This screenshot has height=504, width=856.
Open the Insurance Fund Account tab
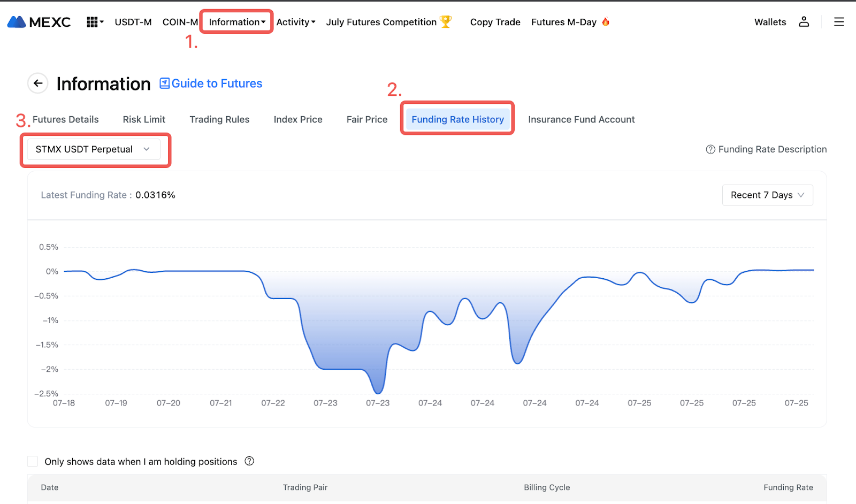[581, 119]
